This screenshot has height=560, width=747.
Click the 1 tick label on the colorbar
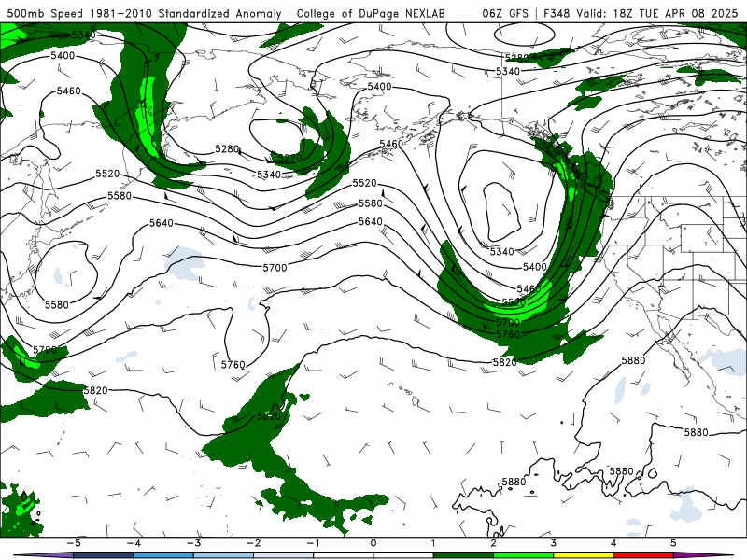433,543
